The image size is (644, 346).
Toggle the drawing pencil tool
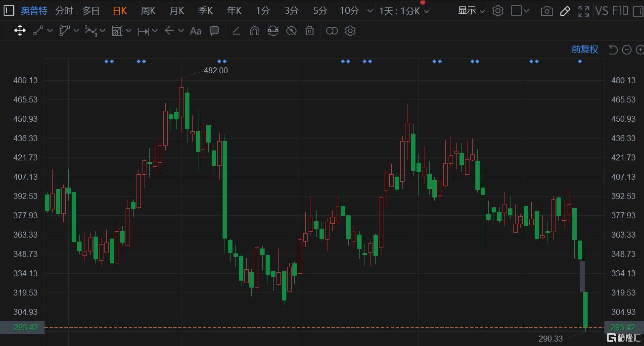coord(565,11)
